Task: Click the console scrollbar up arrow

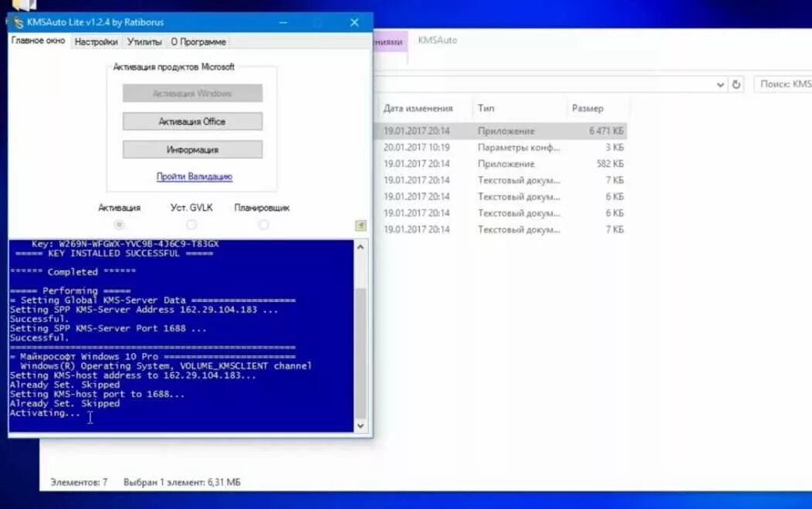Action: 360,246
